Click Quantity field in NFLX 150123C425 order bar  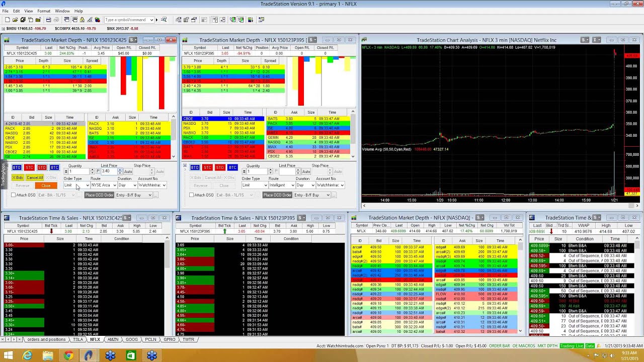pos(78,171)
